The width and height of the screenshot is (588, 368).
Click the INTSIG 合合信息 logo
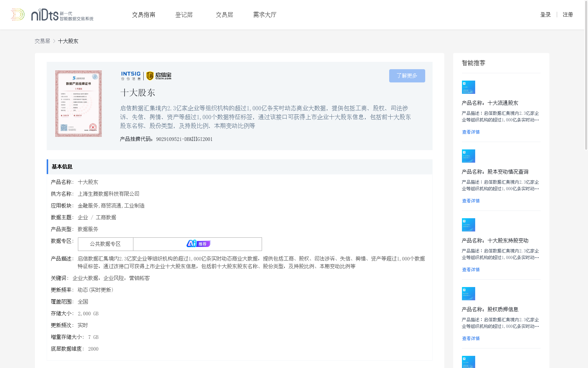click(131, 76)
